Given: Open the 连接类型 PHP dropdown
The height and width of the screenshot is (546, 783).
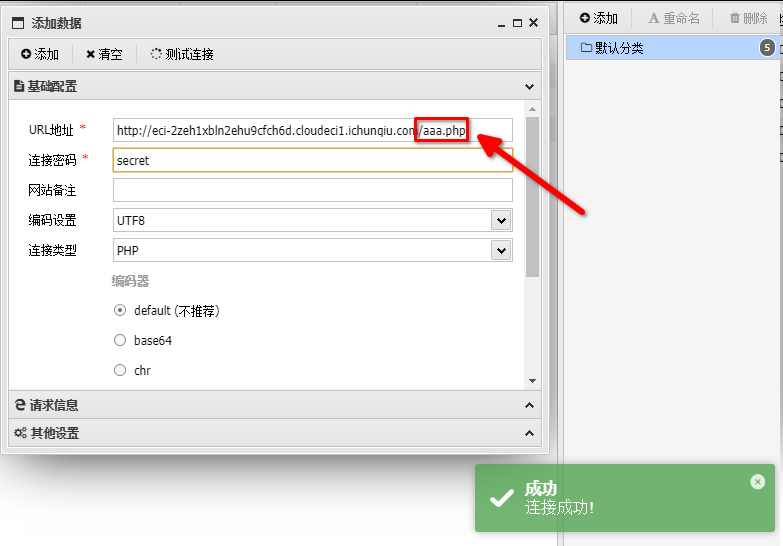Looking at the screenshot, I should [x=312, y=250].
